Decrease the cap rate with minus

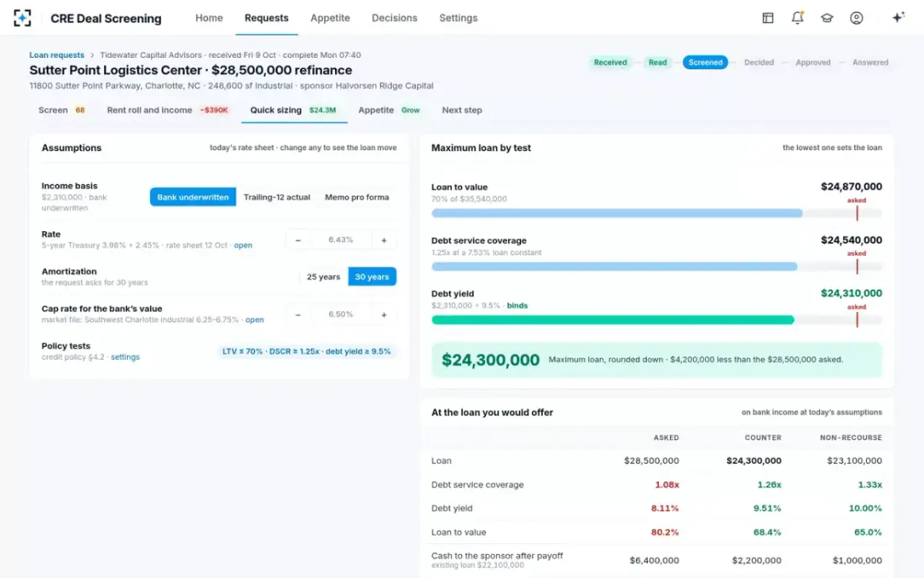[x=298, y=314]
